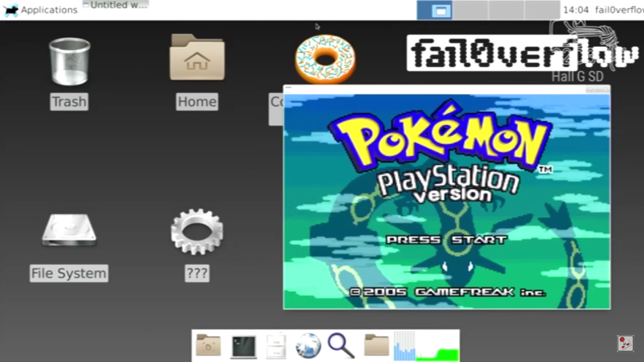
Task: Launch the web browser globe icon
Action: (x=308, y=346)
